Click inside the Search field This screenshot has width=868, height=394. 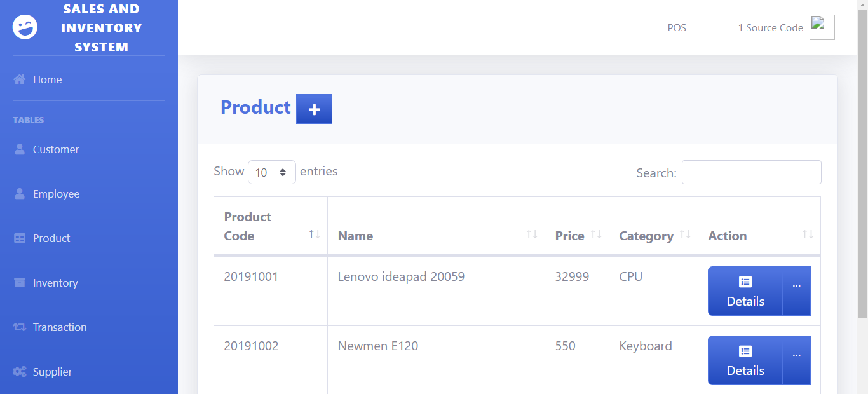coord(751,172)
